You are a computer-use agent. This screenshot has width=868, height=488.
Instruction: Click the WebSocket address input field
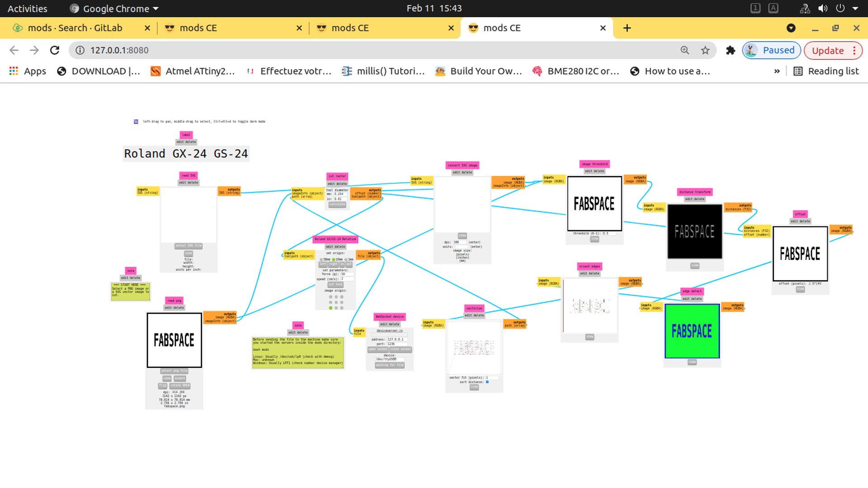[x=397, y=339]
